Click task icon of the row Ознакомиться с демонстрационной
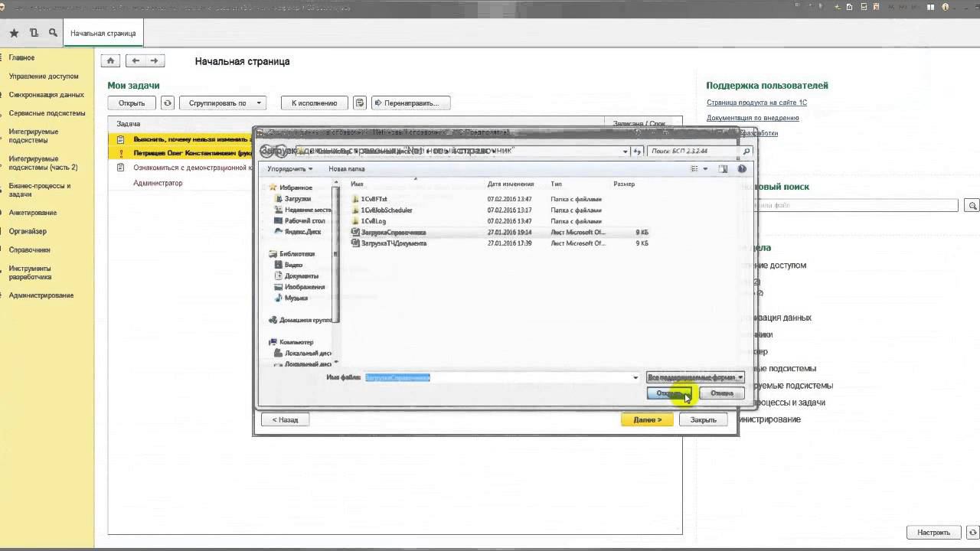Viewport: 980px width, 551px height. click(120, 168)
